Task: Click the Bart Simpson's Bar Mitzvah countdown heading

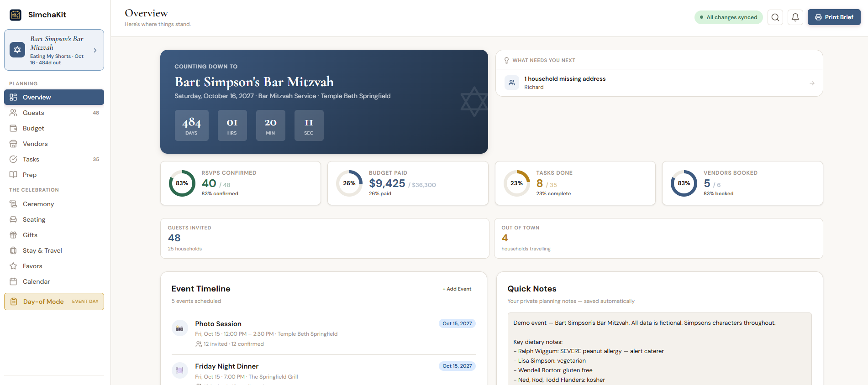Action: coord(254,82)
